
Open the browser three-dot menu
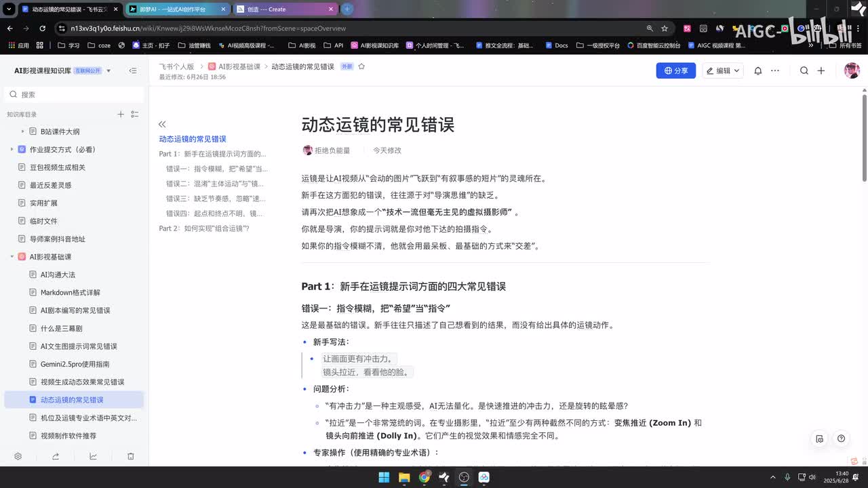pos(859,28)
